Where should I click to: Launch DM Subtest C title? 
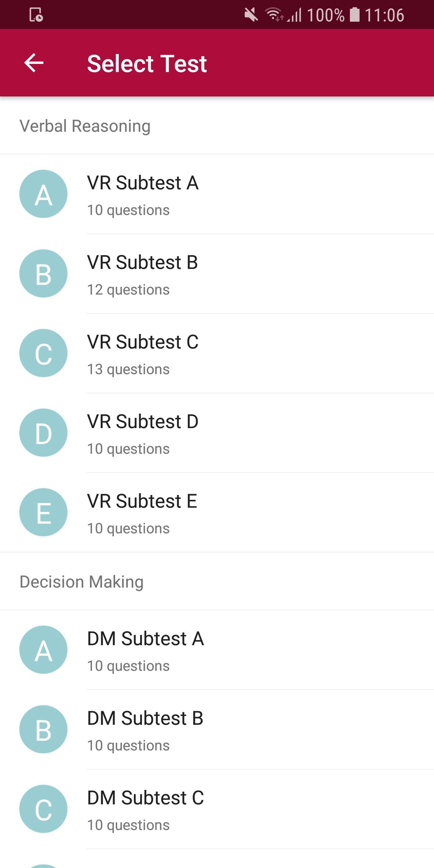(145, 798)
